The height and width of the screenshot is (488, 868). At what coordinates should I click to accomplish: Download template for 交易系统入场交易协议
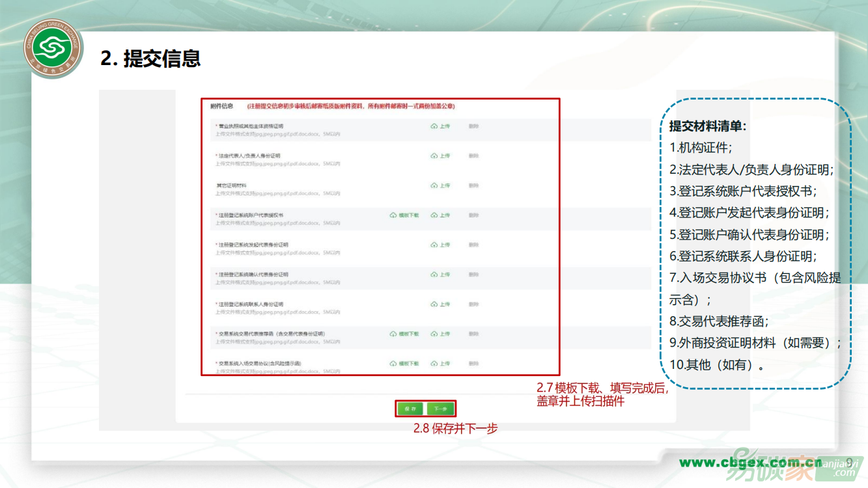point(404,364)
